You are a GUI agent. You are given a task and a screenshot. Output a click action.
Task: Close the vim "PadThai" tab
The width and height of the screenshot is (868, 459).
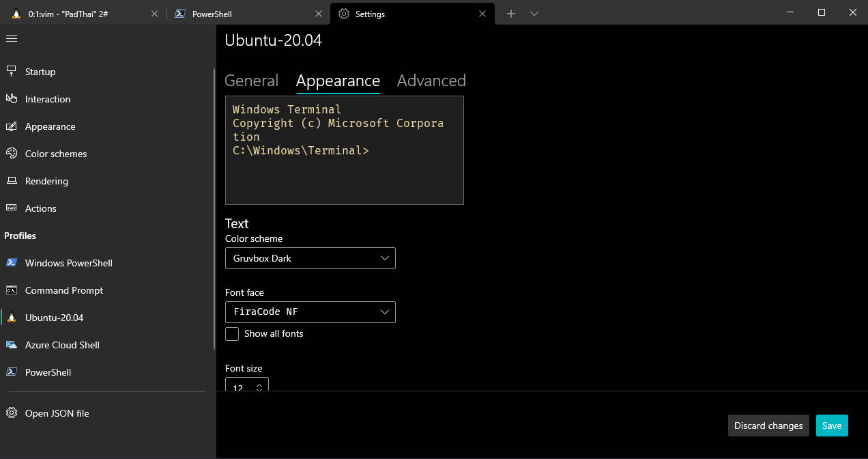pyautogui.click(x=155, y=14)
